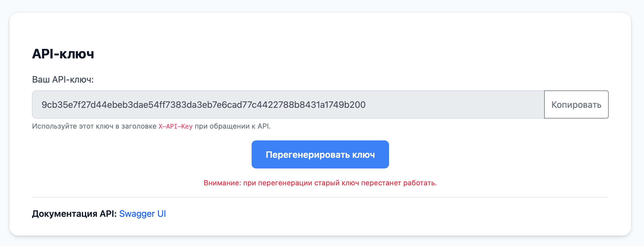Follow the blue Swagger UI hyperlink
Viewport: 644px width, 246px height.
click(142, 214)
